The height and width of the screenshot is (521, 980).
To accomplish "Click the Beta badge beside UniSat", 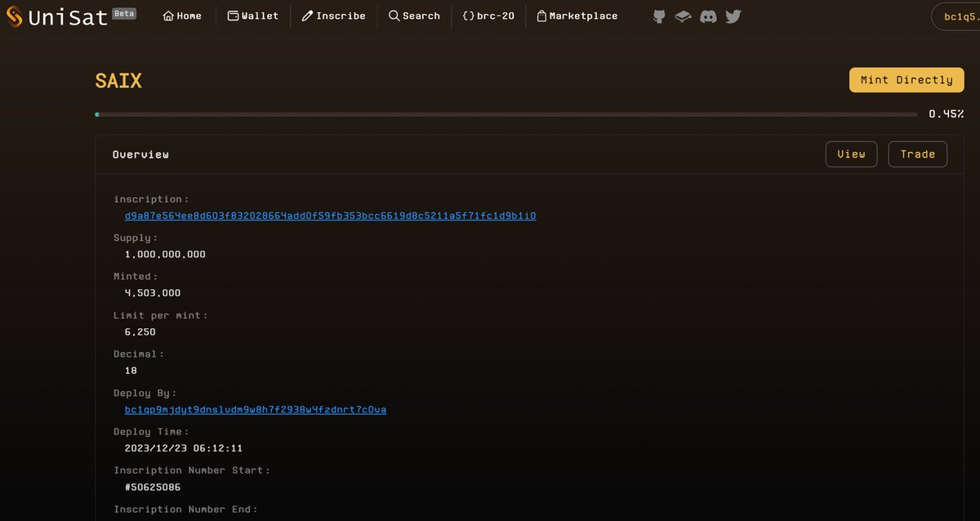I will coord(124,13).
